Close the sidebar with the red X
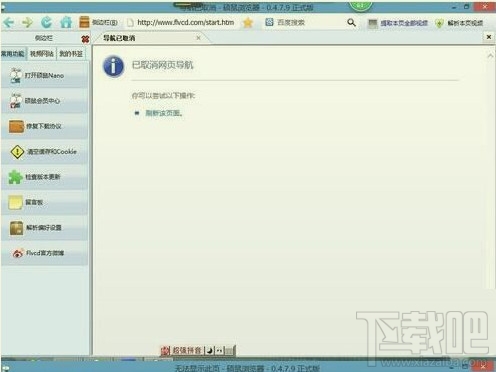The height and width of the screenshot is (372, 496). point(85,39)
